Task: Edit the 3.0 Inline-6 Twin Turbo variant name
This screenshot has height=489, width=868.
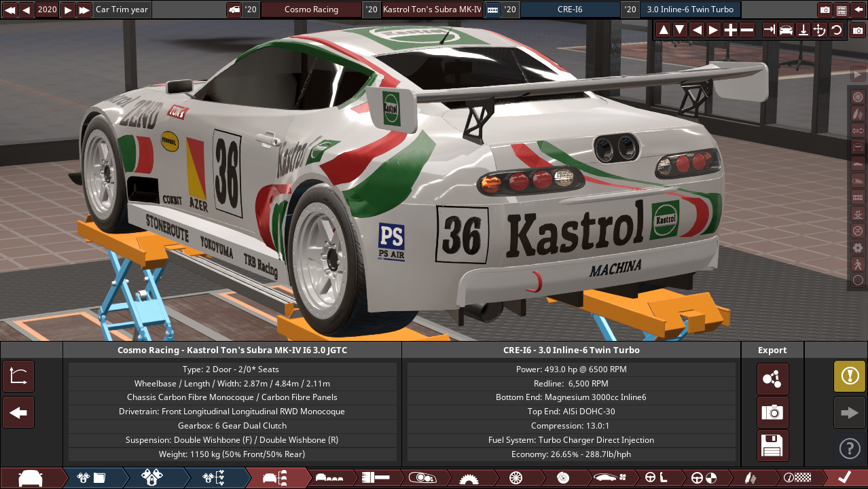Action: tap(690, 10)
